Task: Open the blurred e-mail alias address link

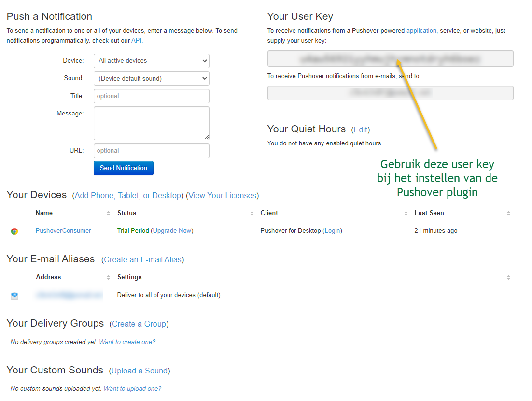Action: coord(69,295)
